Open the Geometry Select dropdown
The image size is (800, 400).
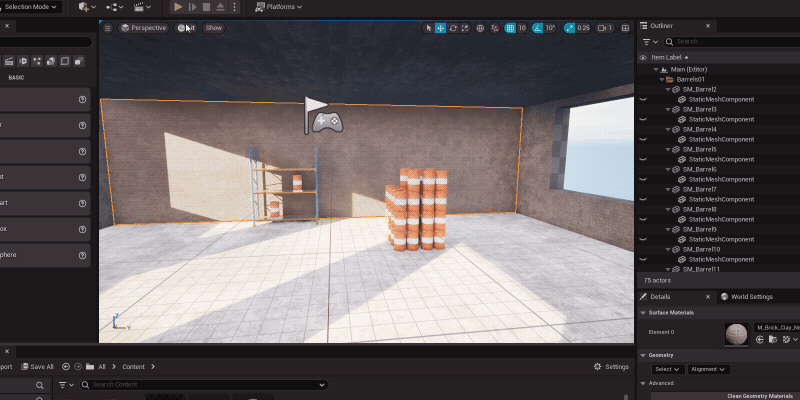pos(667,369)
